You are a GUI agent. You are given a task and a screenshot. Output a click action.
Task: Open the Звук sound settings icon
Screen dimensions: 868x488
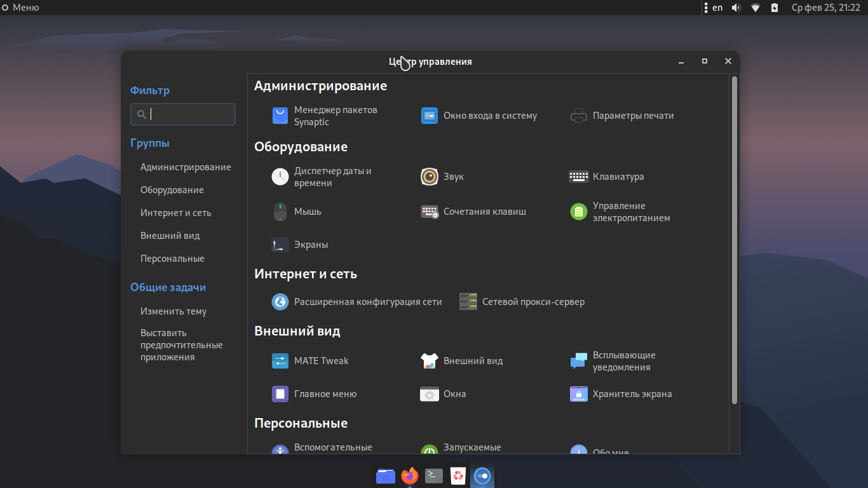point(430,177)
